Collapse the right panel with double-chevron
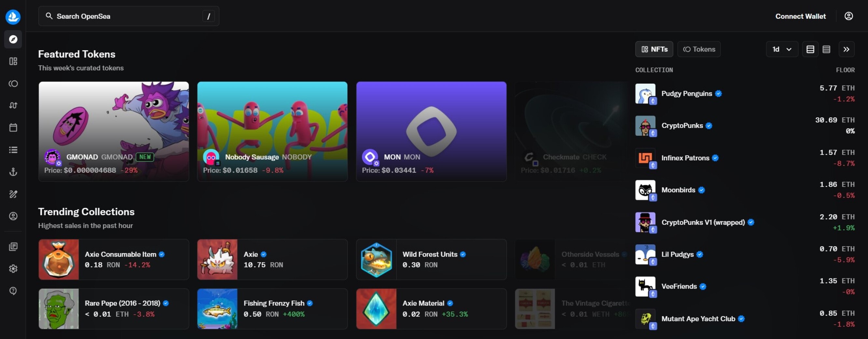Image resolution: width=868 pixels, height=339 pixels. [x=847, y=49]
